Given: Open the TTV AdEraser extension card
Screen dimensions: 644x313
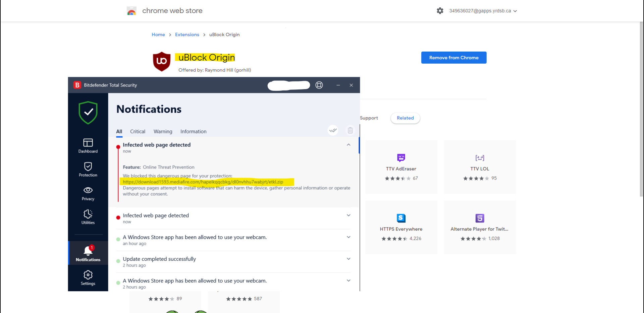Looking at the screenshot, I should point(401,167).
